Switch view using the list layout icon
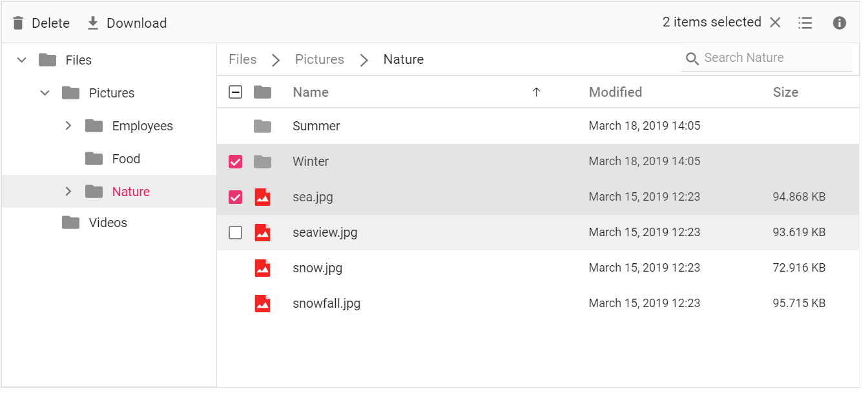The width and height of the screenshot is (868, 400). pyautogui.click(x=805, y=23)
